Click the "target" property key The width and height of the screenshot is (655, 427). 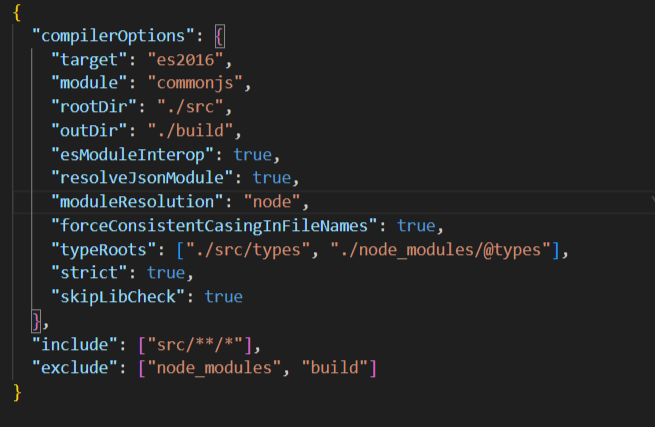pyautogui.click(x=89, y=60)
